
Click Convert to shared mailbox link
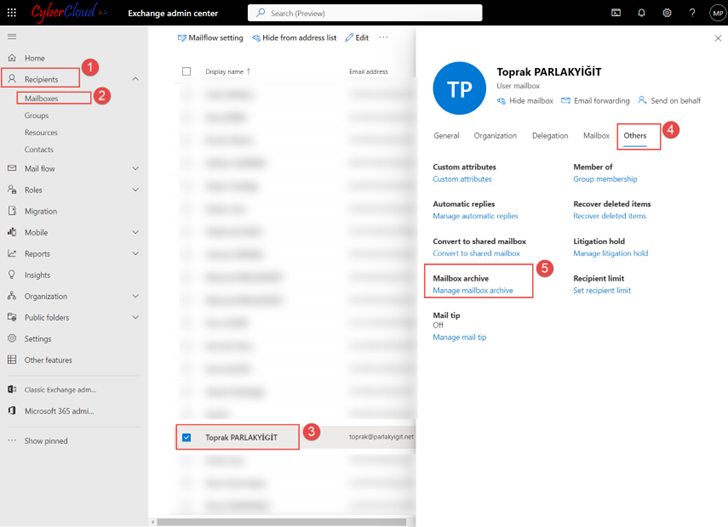pos(476,253)
